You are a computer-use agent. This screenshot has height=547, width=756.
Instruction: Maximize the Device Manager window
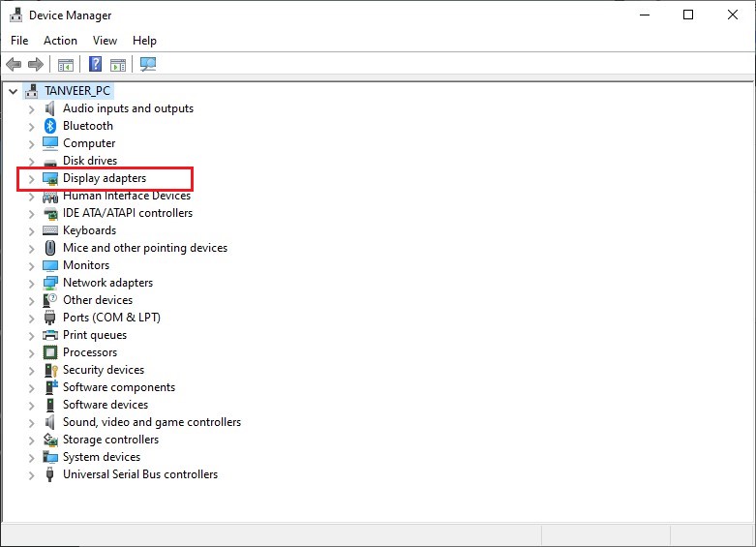(x=688, y=15)
